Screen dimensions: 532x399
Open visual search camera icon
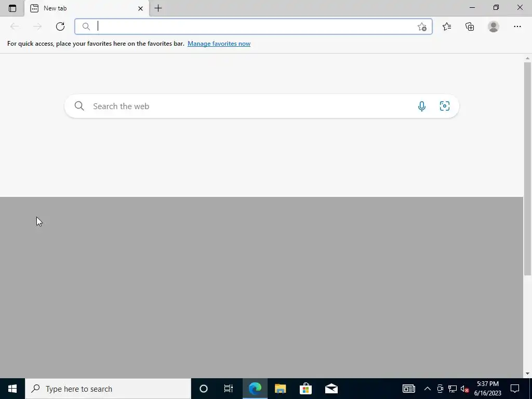[x=445, y=106]
